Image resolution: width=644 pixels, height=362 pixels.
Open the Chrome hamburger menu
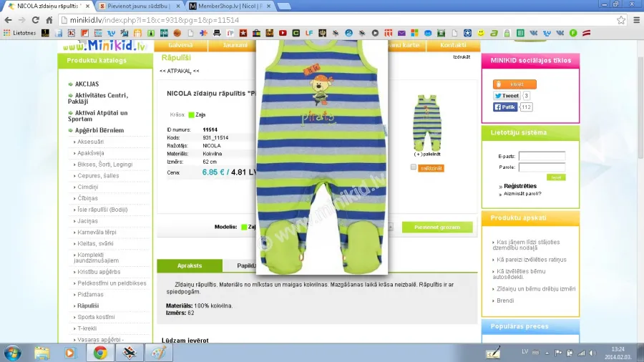coord(636,20)
